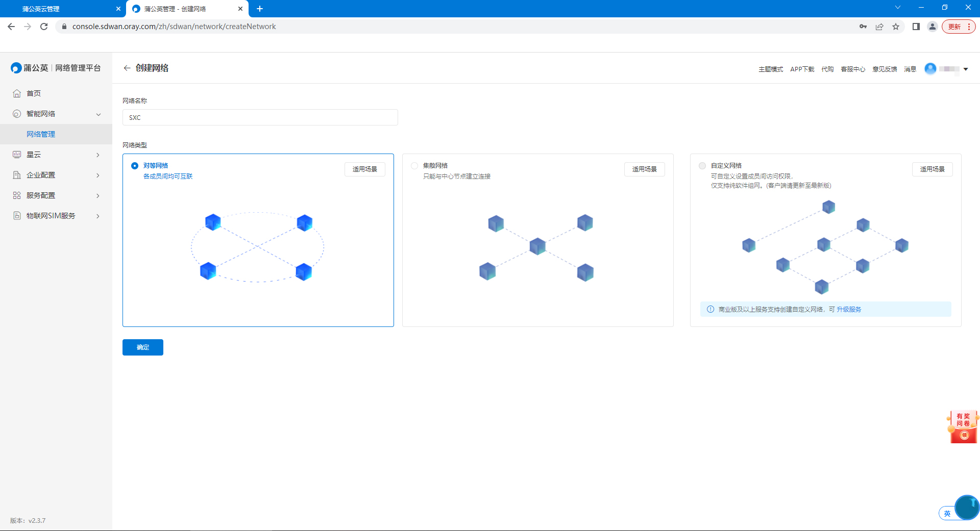The width and height of the screenshot is (980, 531).
Task: Open 消息 in the header
Action: (910, 69)
